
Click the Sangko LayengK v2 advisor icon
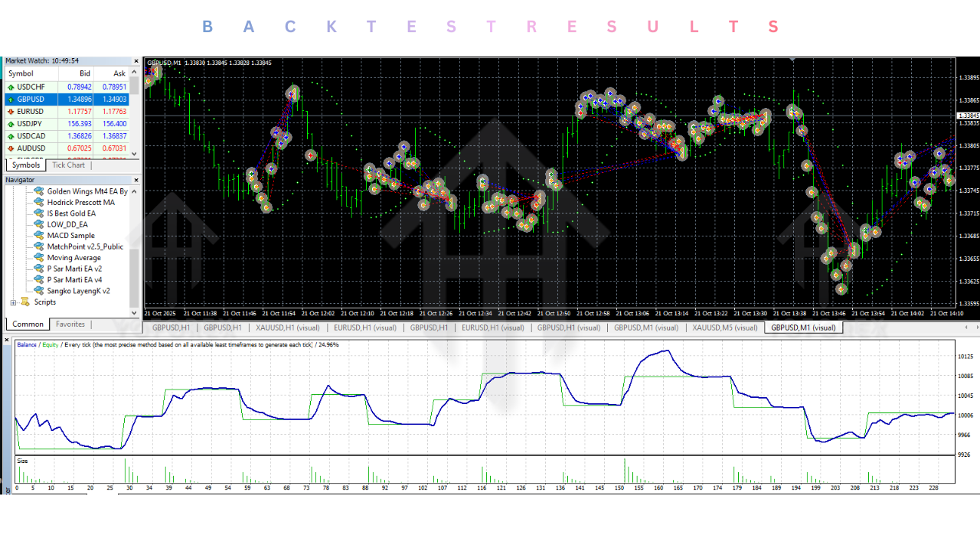pyautogui.click(x=38, y=291)
